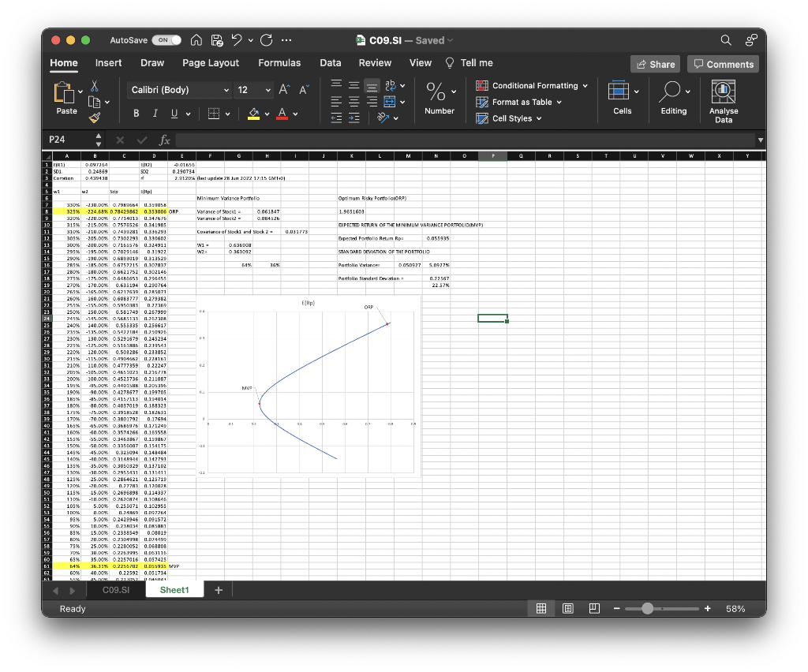
Task: Click the Share button
Action: tap(654, 64)
